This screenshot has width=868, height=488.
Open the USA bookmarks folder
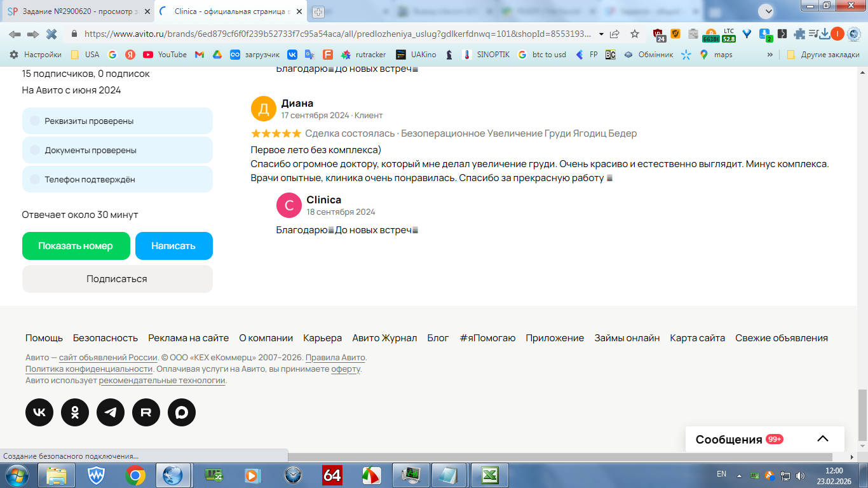85,55
